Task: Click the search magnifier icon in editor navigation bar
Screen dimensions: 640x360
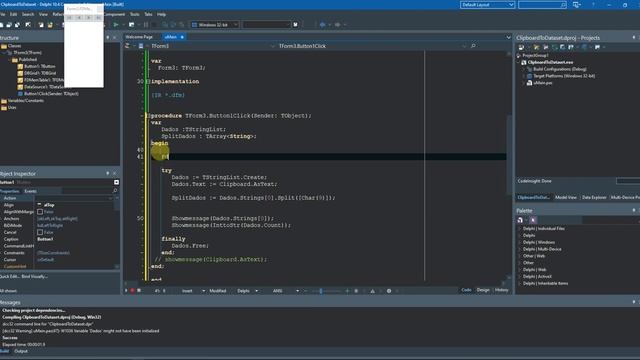Action: click(x=473, y=46)
